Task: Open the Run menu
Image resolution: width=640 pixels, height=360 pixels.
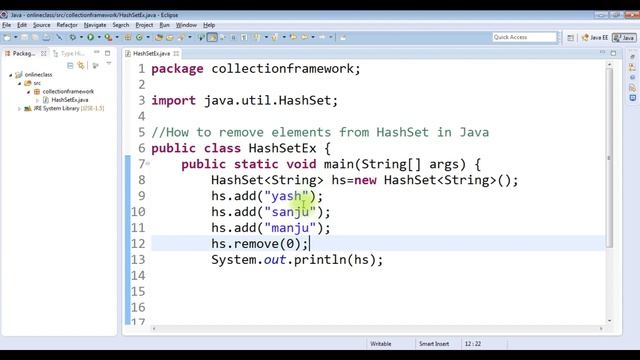Action: pyautogui.click(x=164, y=25)
